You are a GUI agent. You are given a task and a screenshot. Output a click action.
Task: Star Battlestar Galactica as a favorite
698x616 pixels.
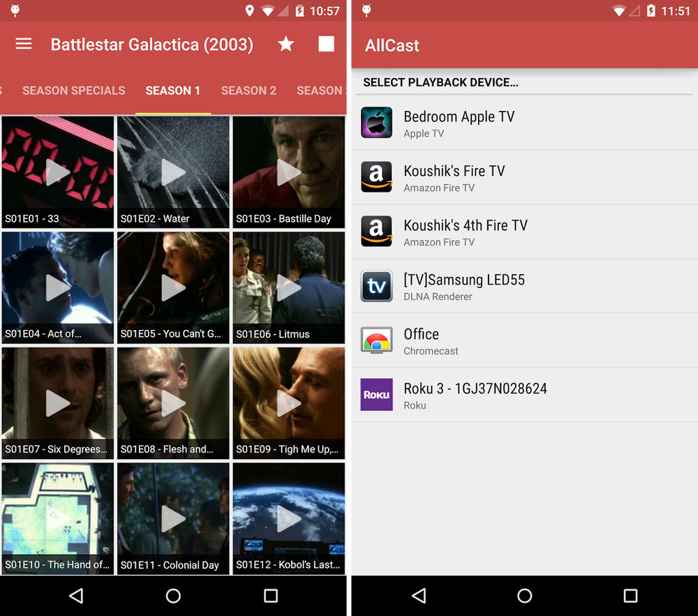[x=285, y=44]
